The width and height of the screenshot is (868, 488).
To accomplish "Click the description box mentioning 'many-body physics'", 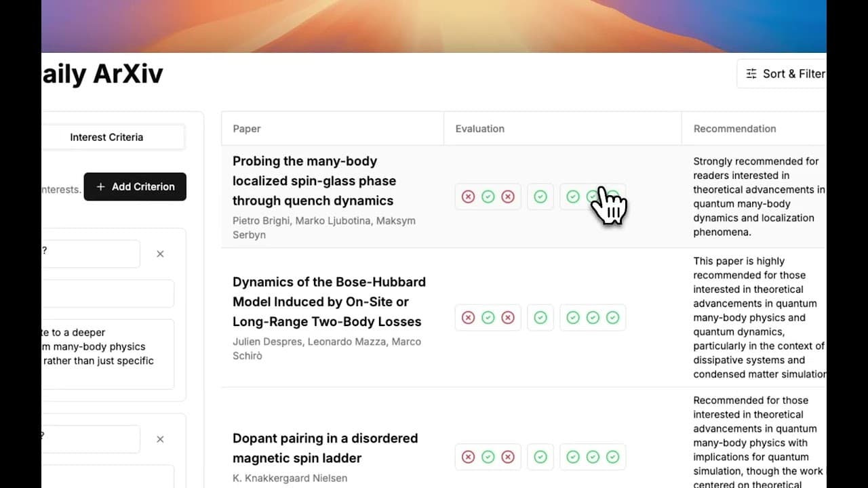I will pyautogui.click(x=108, y=354).
